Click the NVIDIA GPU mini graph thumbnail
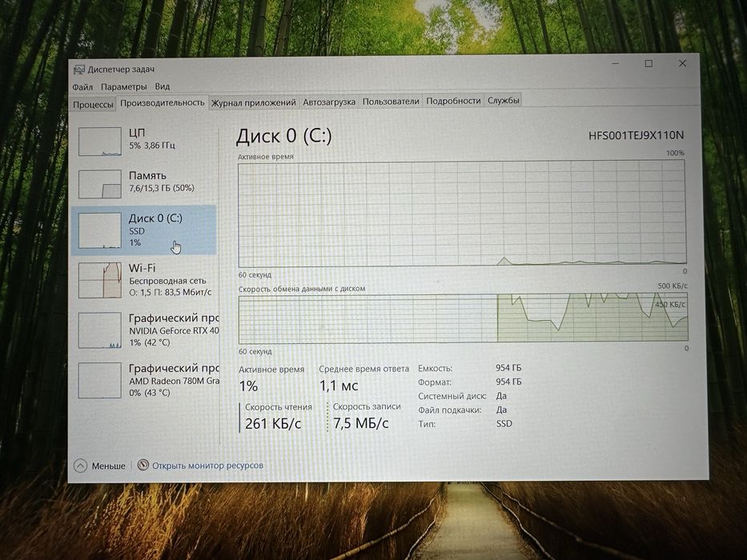Screen dimensions: 747x560 (x=99, y=330)
